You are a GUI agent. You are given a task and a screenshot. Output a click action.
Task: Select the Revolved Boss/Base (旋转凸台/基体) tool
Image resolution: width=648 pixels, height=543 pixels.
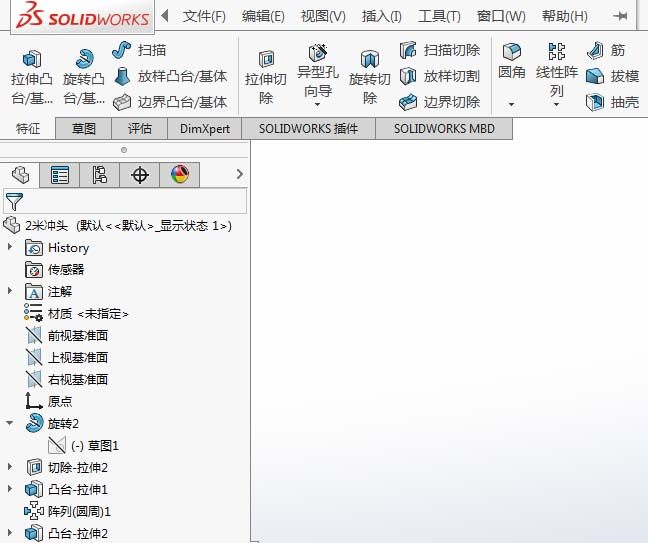[84, 77]
